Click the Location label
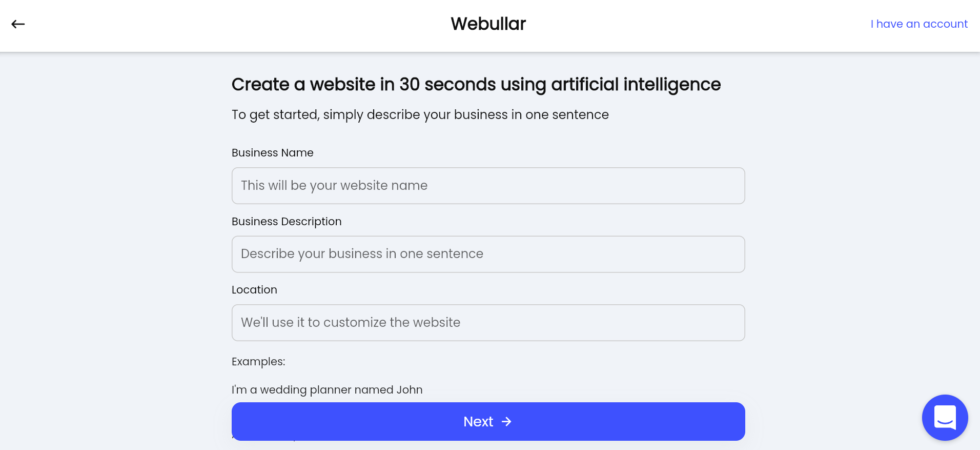The width and height of the screenshot is (980, 450). pyautogui.click(x=254, y=290)
